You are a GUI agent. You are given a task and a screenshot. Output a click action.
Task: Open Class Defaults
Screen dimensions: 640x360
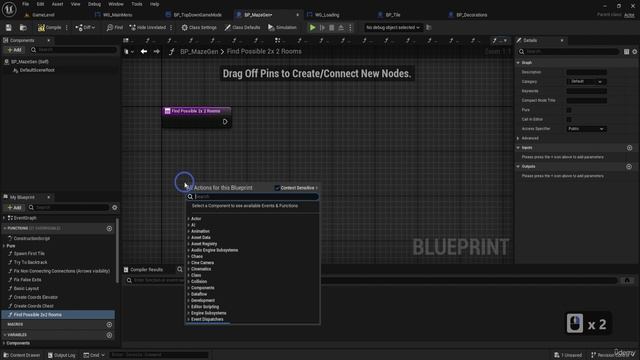pos(242,27)
